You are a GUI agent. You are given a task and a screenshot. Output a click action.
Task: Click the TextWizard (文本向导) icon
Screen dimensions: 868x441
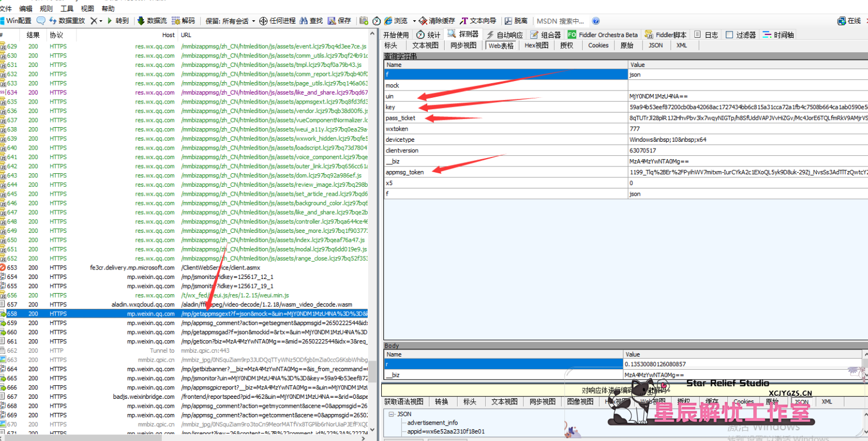click(464, 21)
